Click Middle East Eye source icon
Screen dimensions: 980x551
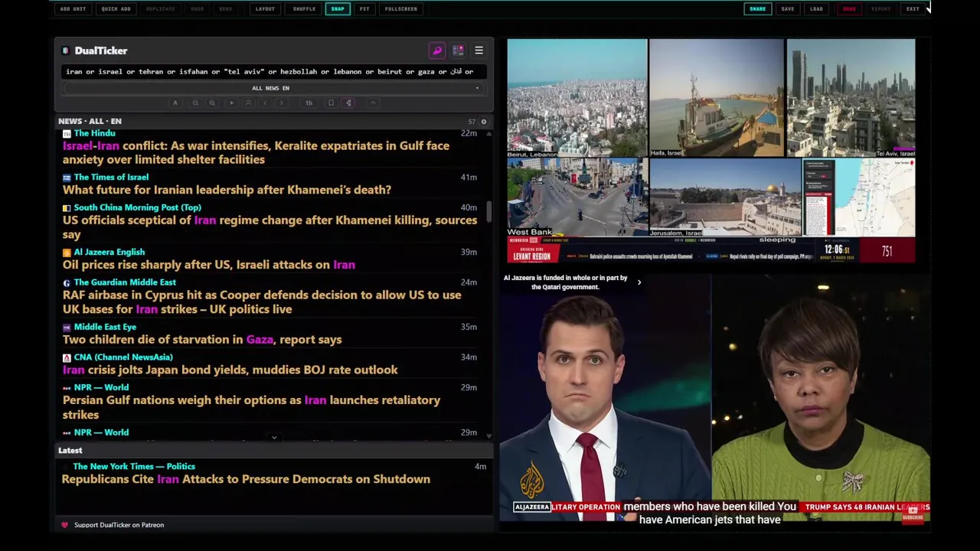(67, 328)
